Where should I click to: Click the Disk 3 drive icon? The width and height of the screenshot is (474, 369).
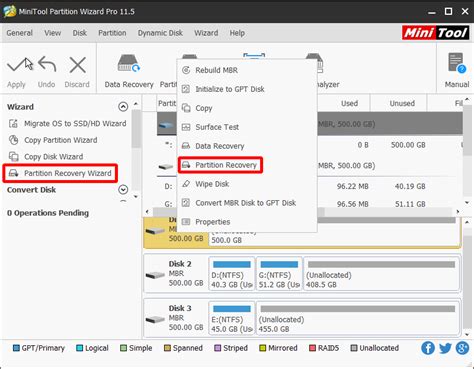click(x=155, y=319)
